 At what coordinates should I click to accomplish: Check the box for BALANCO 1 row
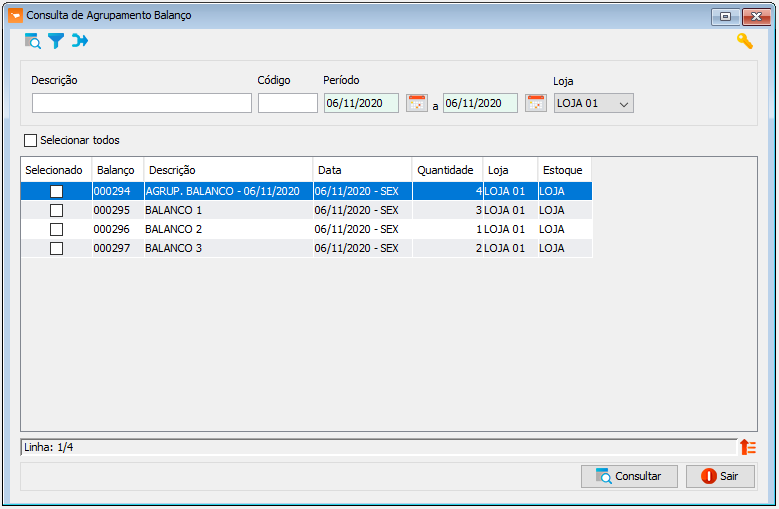tap(56, 210)
